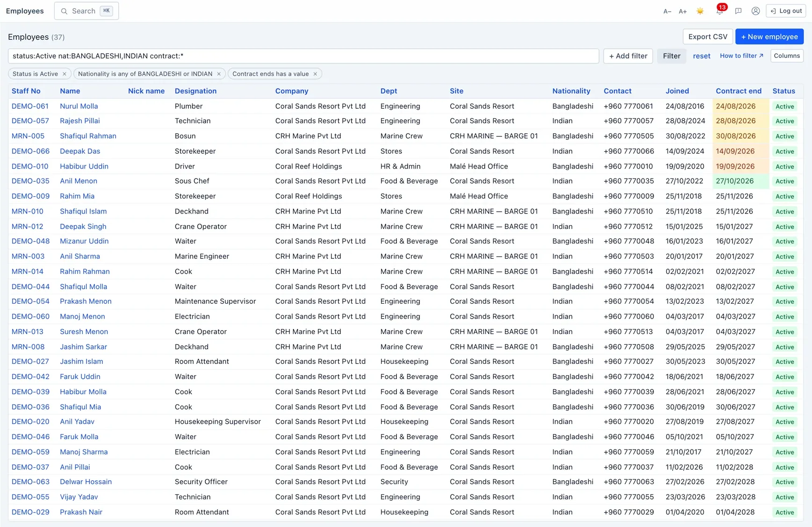This screenshot has width=812, height=527.
Task: Open staff record DEMO-029
Action: point(30,512)
